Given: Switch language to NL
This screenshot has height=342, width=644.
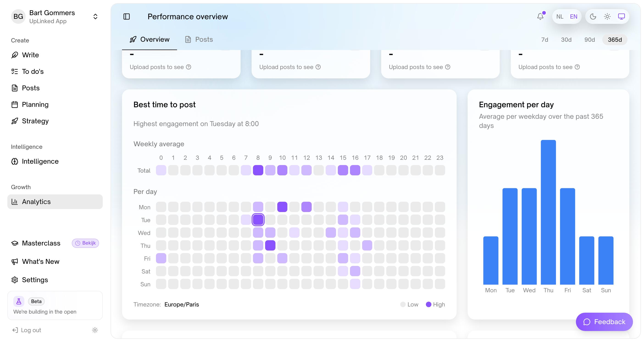Looking at the screenshot, I should tap(560, 17).
